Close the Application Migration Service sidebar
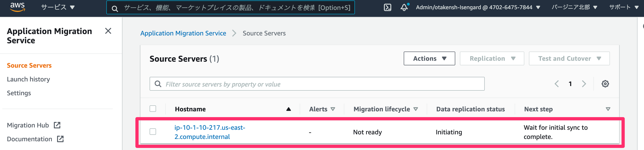 108,31
